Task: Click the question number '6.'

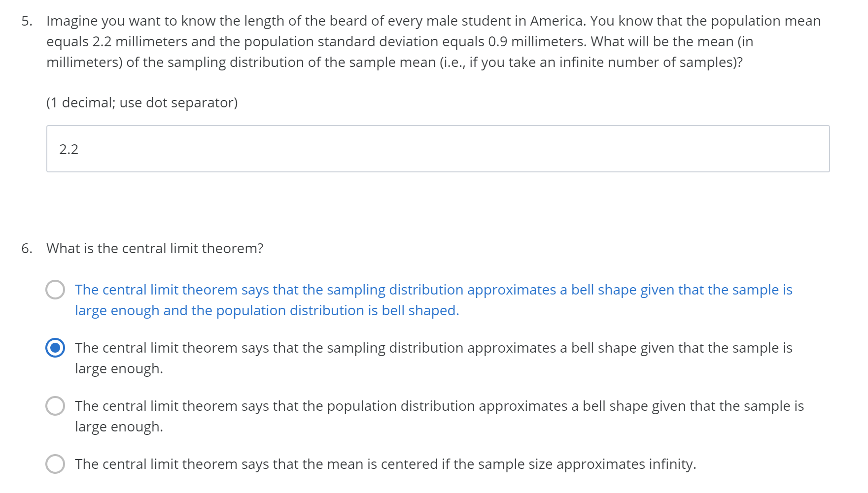Action: 27,248
